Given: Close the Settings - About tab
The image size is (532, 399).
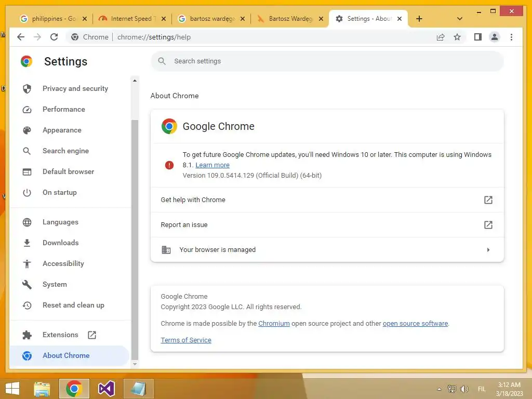Looking at the screenshot, I should [x=400, y=19].
